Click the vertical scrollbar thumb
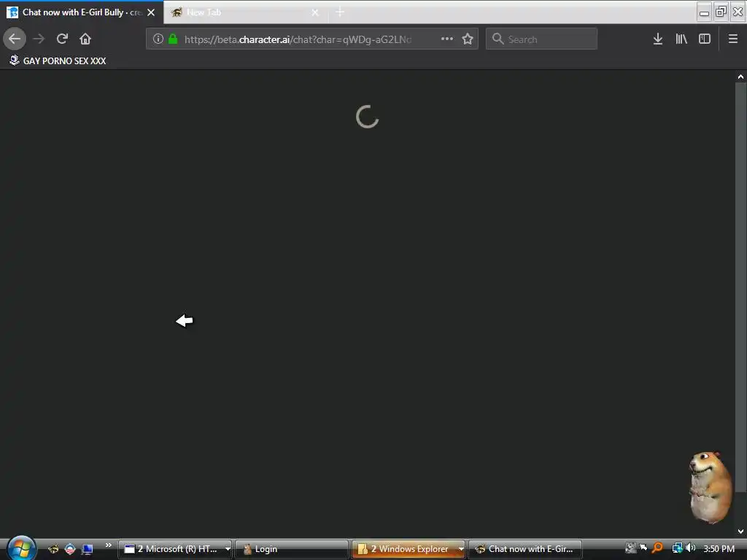747x560 pixels. 740,287
